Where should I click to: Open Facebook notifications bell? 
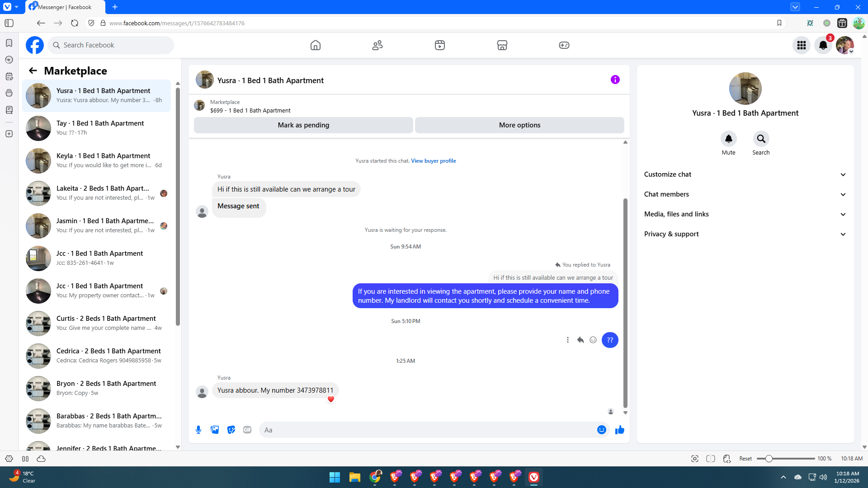(823, 45)
